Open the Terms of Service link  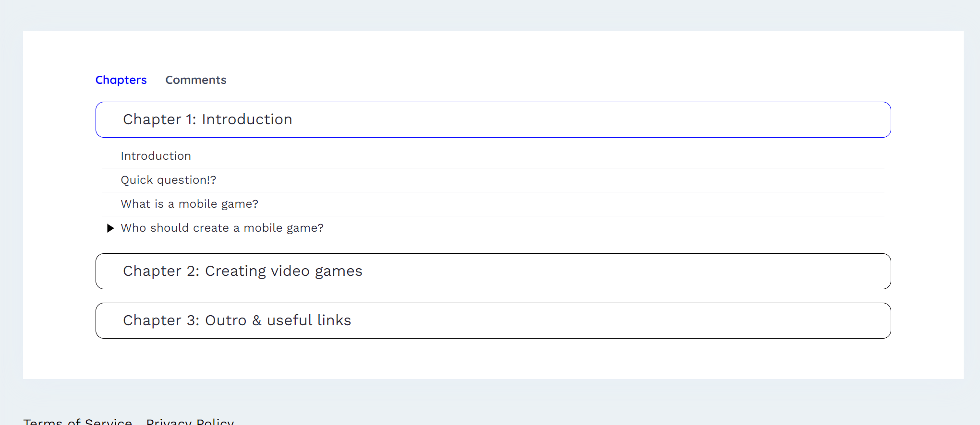(77, 421)
